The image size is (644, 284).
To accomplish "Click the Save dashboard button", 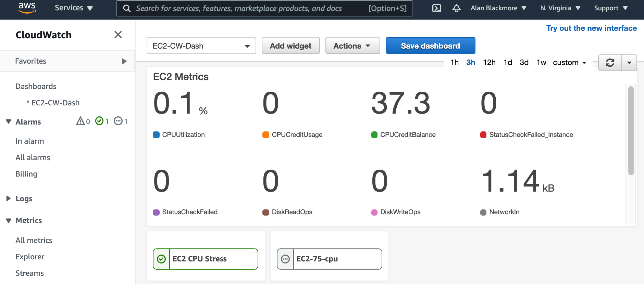I will [x=430, y=46].
